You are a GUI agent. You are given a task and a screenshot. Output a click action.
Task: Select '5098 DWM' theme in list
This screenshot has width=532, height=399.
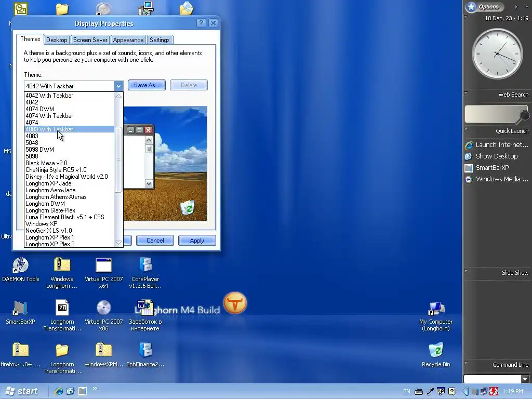tap(70, 150)
